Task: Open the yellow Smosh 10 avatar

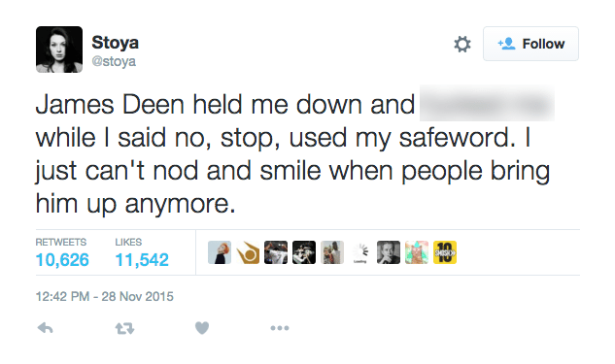Action: [445, 252]
